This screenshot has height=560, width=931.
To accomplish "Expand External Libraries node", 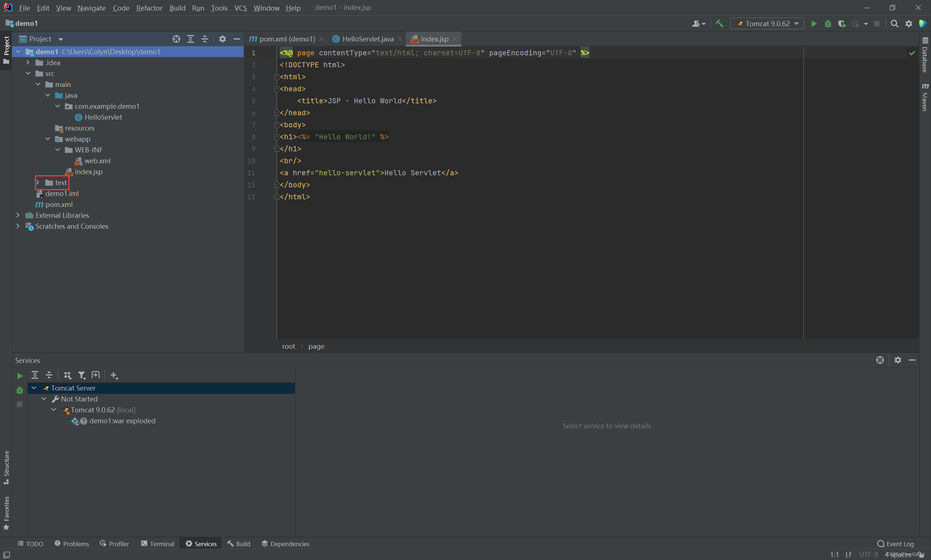I will [x=18, y=215].
